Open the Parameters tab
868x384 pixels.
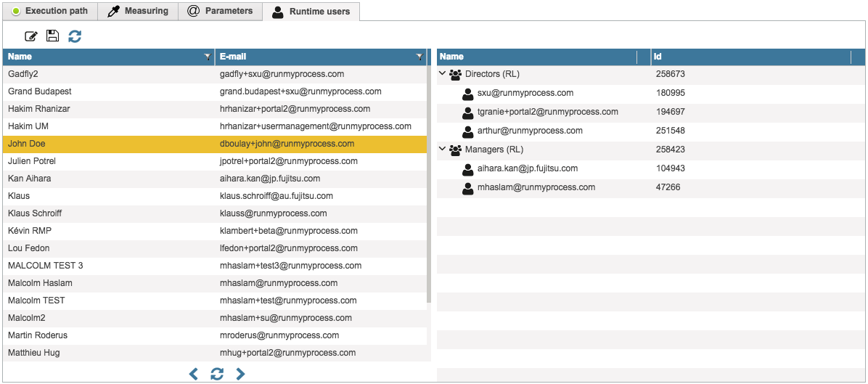click(221, 11)
